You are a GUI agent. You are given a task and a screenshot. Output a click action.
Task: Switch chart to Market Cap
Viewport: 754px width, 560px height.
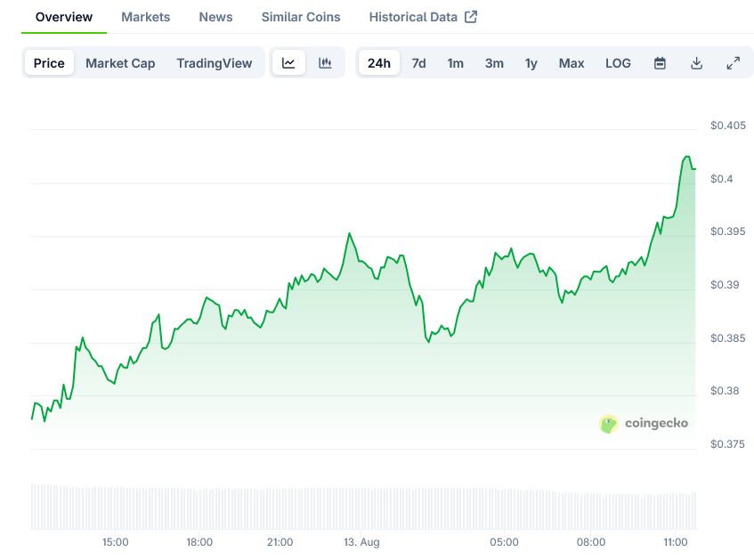click(x=120, y=63)
